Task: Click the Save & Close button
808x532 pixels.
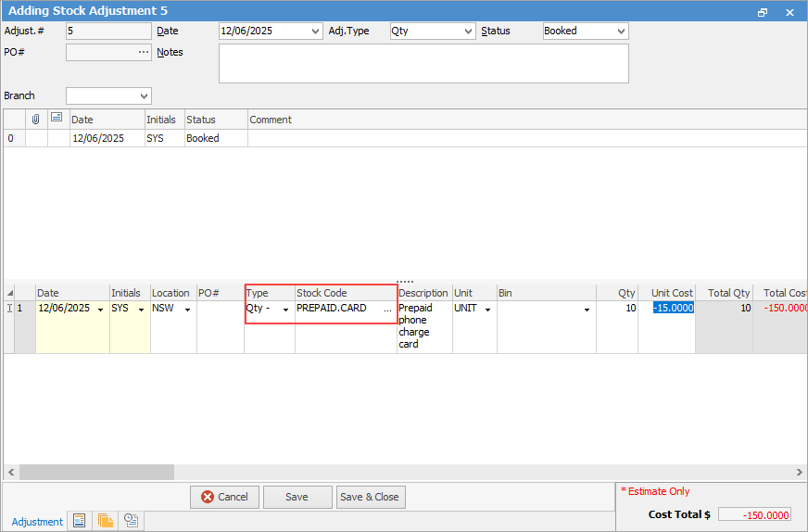Action: 371,497
